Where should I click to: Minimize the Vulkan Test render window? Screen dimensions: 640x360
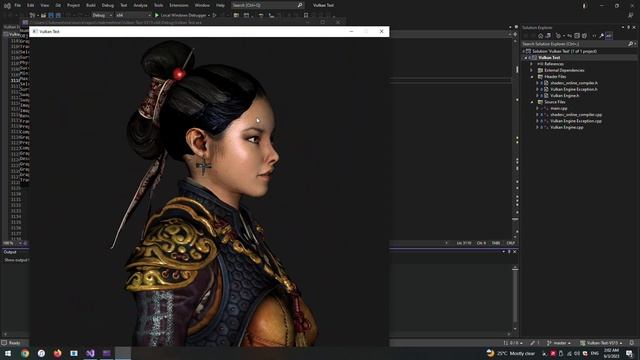click(351, 31)
